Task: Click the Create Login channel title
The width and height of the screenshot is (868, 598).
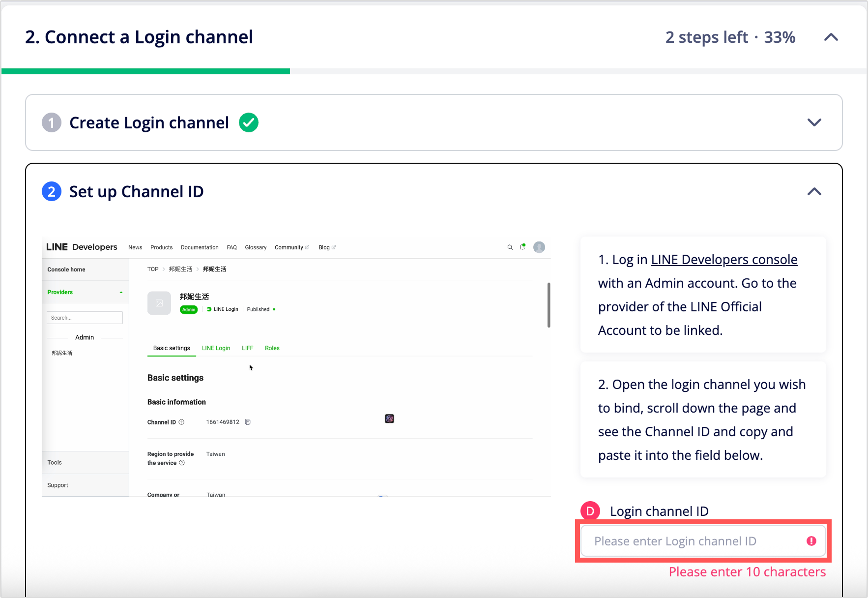Action: (149, 122)
